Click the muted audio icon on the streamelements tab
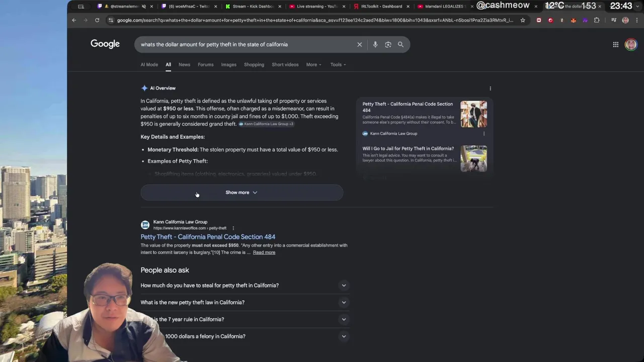Viewport: 644px width, 362px height. pos(144,7)
